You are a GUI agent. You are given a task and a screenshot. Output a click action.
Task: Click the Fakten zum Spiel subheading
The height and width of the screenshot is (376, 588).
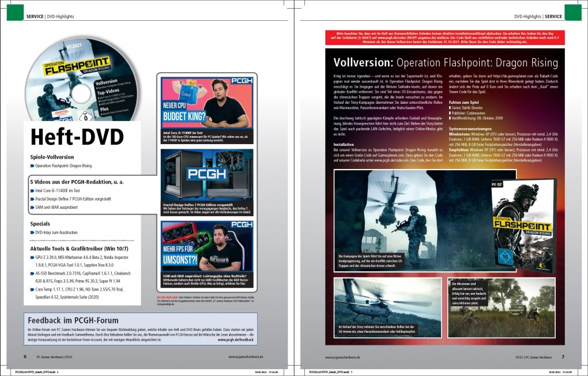click(464, 102)
